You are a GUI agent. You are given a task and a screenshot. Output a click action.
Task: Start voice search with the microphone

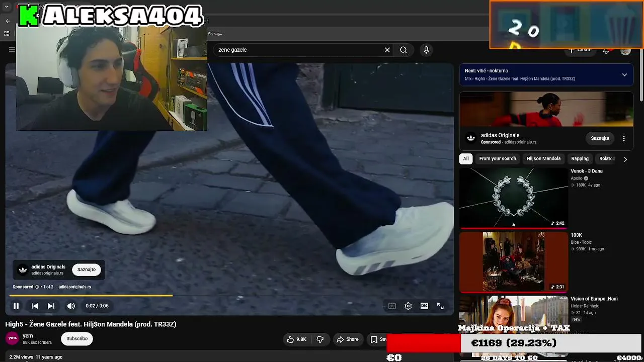[x=426, y=50]
